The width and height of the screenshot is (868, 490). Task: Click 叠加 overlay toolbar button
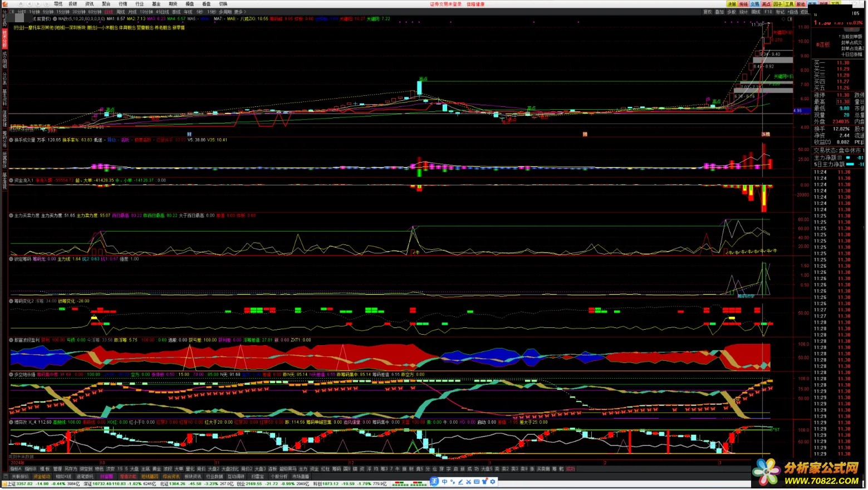pos(719,12)
